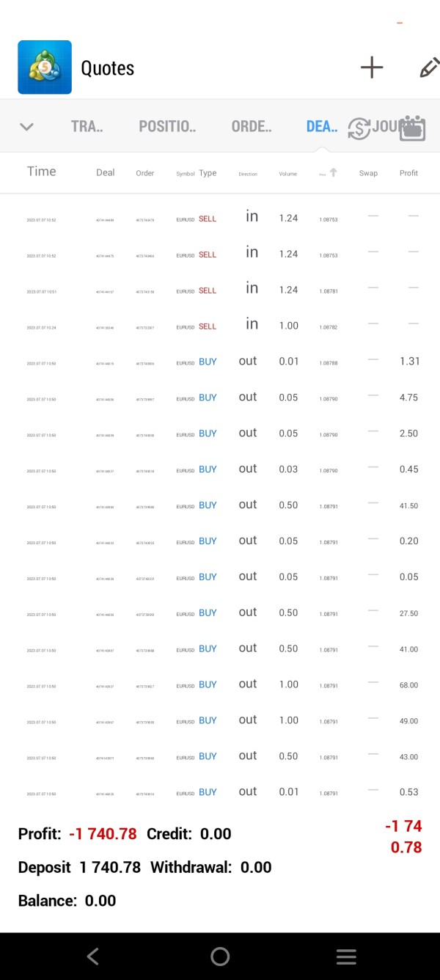440x980 pixels.
Task: Select the SELL deal with volume 1.00
Action: coord(220,326)
